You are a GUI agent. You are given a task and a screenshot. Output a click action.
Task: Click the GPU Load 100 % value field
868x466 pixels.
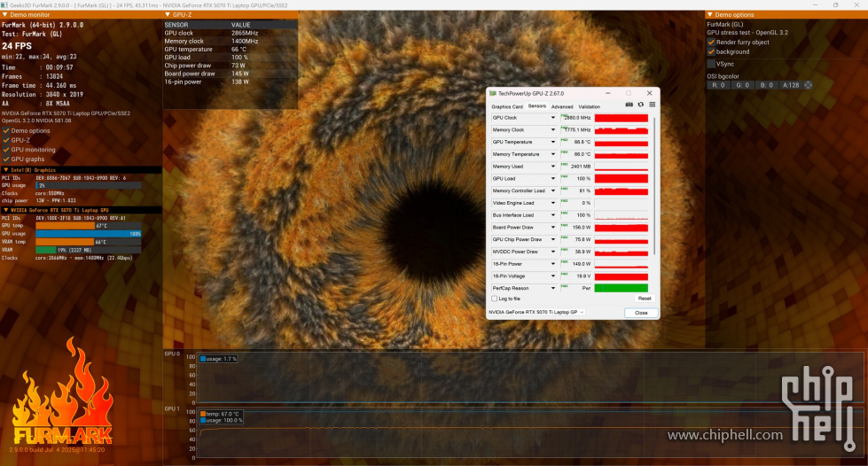tap(576, 179)
